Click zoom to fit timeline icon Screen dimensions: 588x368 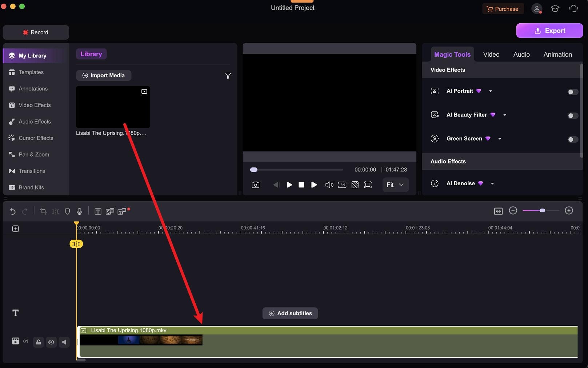[x=498, y=211]
